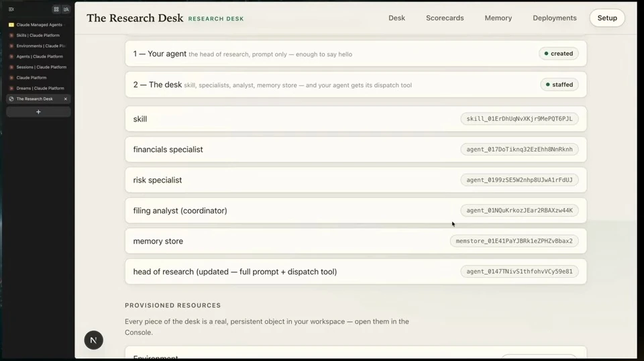Click the filing analyst (coordinator) row

tap(356, 211)
